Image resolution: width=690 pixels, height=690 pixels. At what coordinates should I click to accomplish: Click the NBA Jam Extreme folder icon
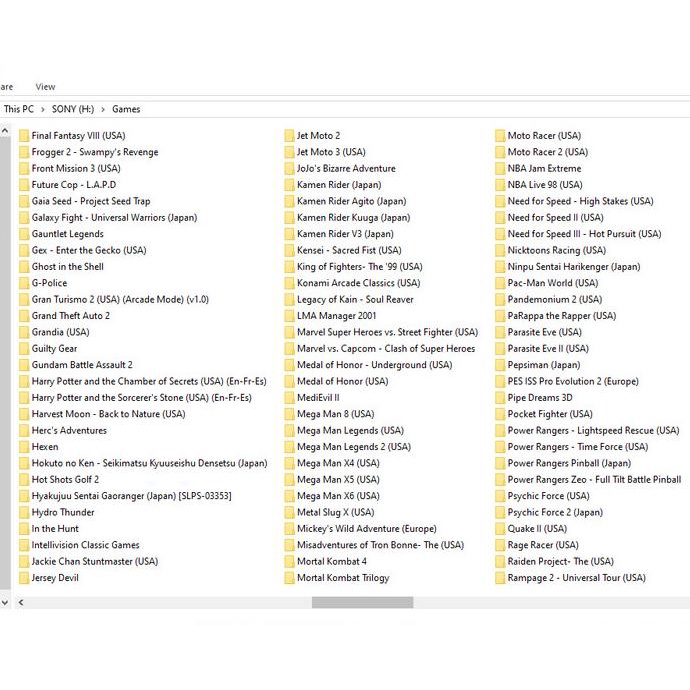tap(500, 169)
